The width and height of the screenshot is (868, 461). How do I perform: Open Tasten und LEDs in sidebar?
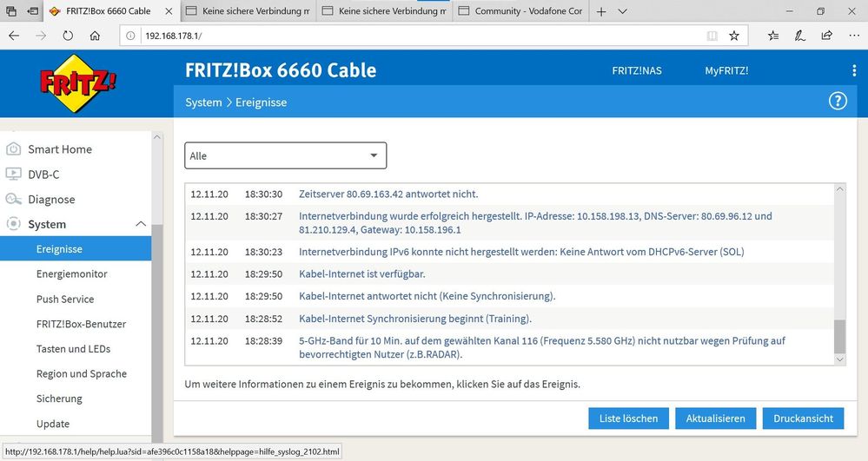(74, 349)
